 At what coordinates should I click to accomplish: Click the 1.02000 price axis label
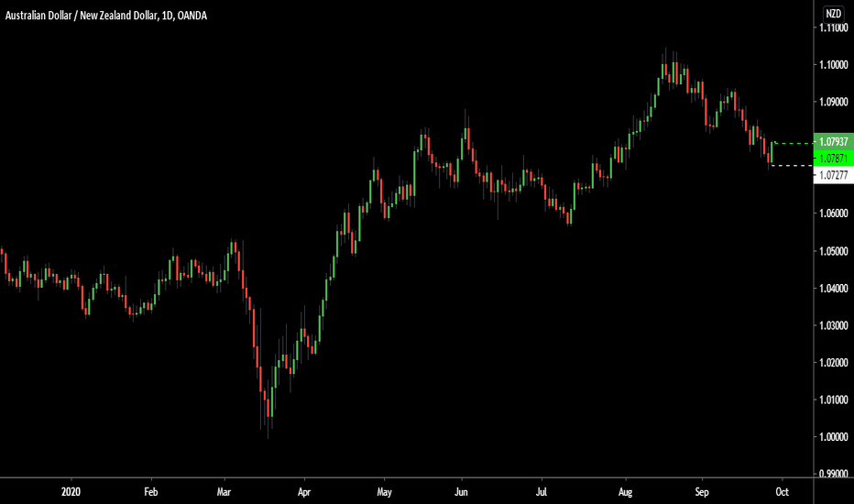pyautogui.click(x=834, y=362)
